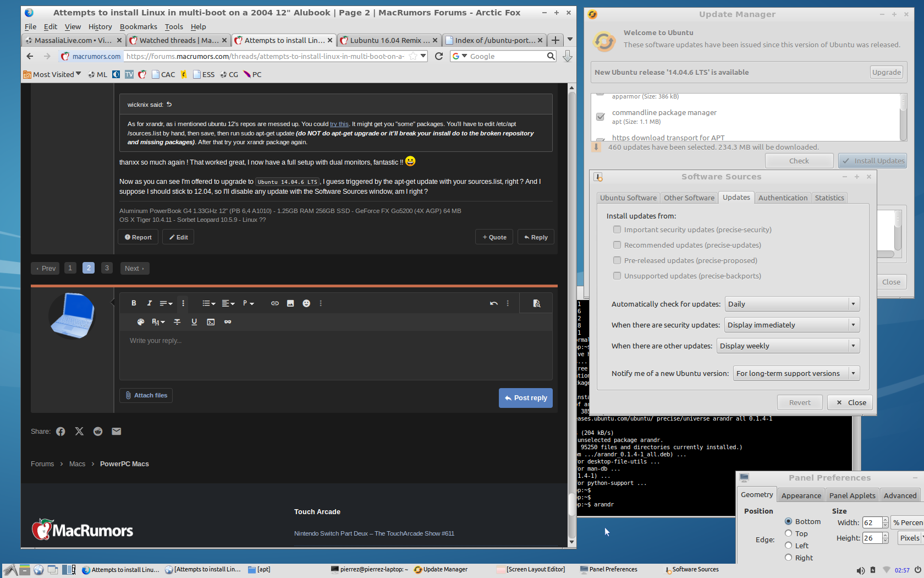
Task: Enable Unsupported updates (precise-backports)
Action: (x=617, y=276)
